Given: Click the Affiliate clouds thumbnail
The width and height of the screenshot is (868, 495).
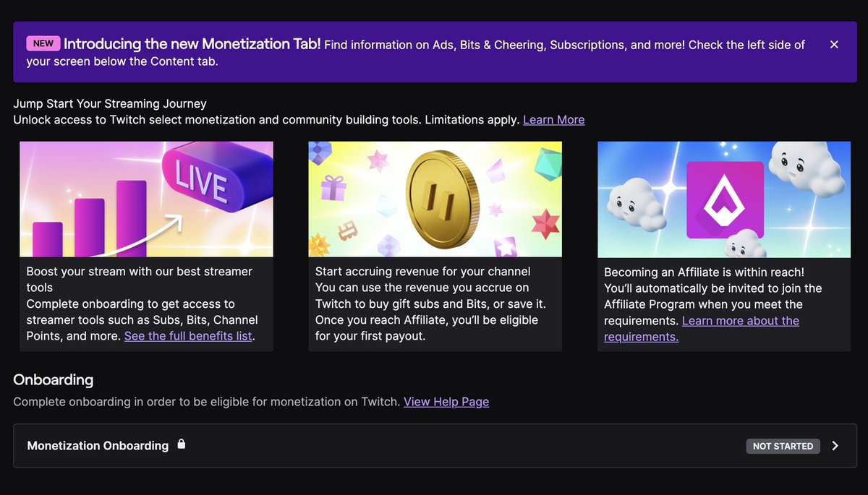Looking at the screenshot, I should 724,199.
